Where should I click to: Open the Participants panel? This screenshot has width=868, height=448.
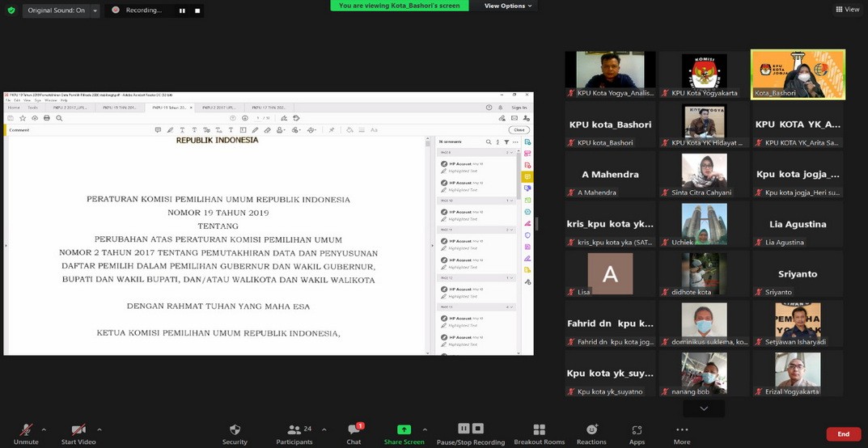pos(294,433)
